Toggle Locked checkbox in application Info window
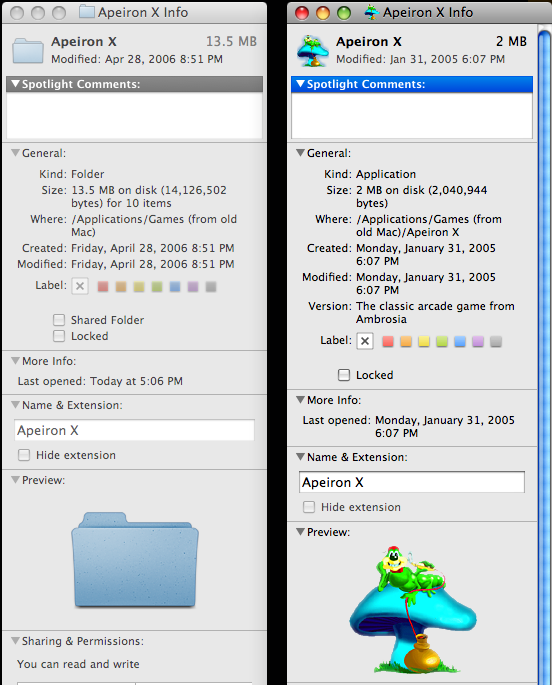 click(x=344, y=375)
